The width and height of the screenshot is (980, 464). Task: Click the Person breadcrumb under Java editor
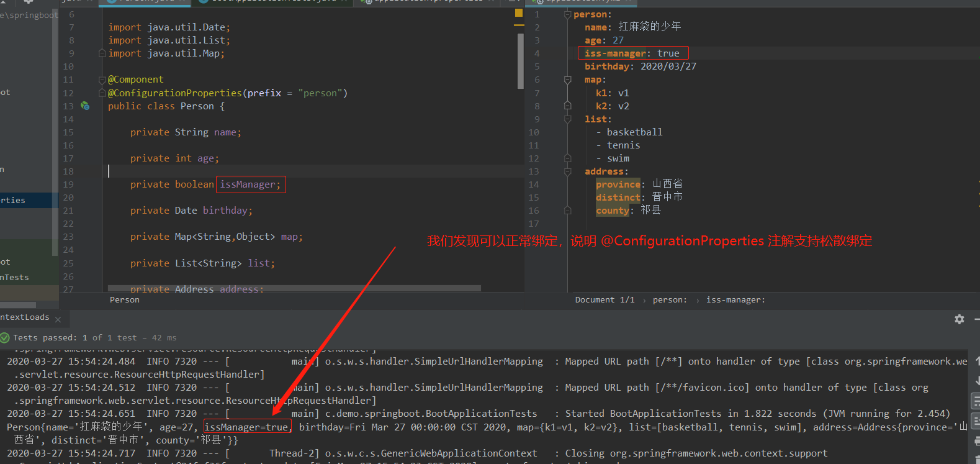pyautogui.click(x=125, y=300)
